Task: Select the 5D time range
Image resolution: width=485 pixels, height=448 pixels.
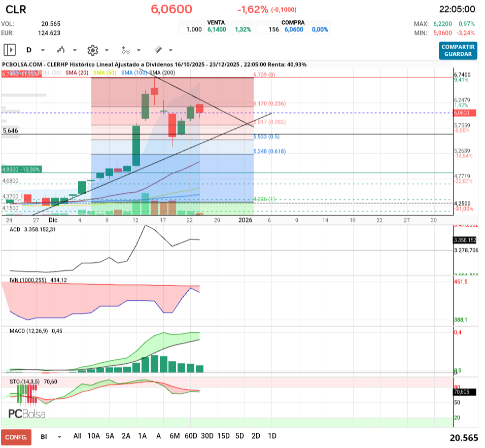Action: [x=240, y=436]
